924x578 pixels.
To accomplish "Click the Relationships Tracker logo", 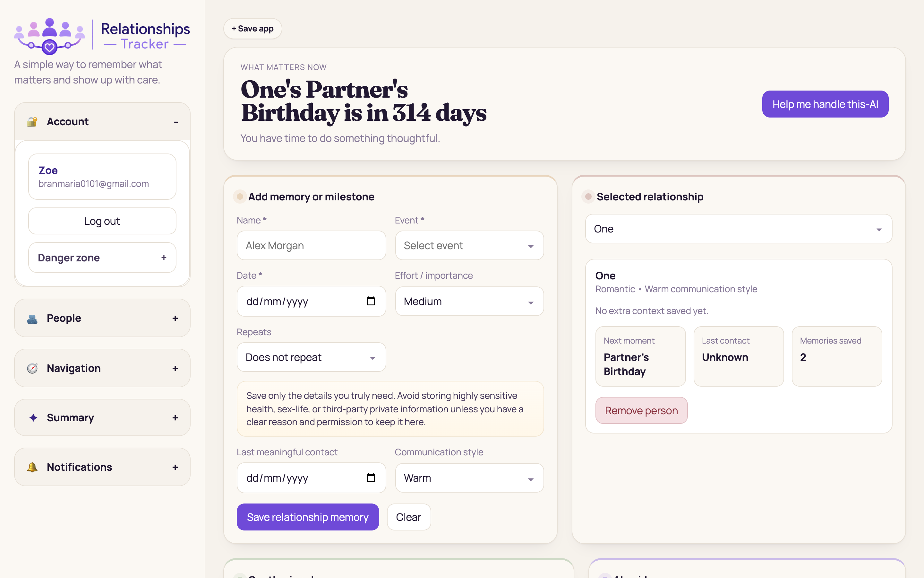I will tap(102, 36).
